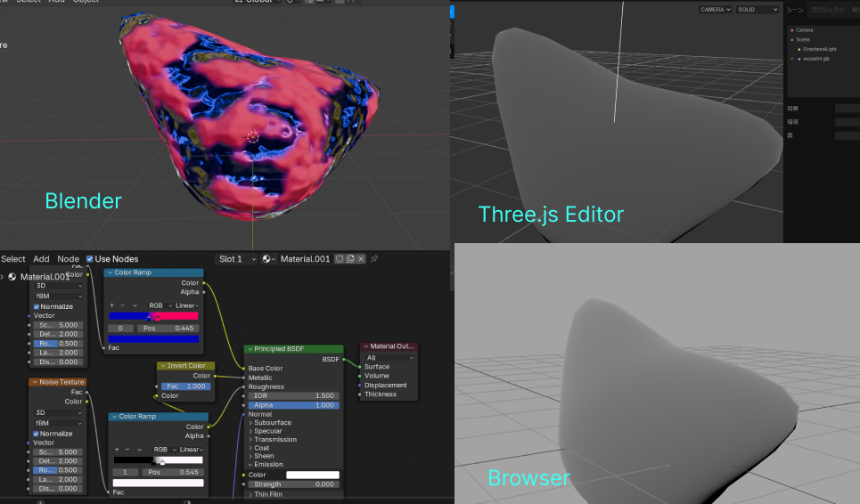Uncheck Normalize on the upper noise node
860x504 pixels.
(x=37, y=306)
